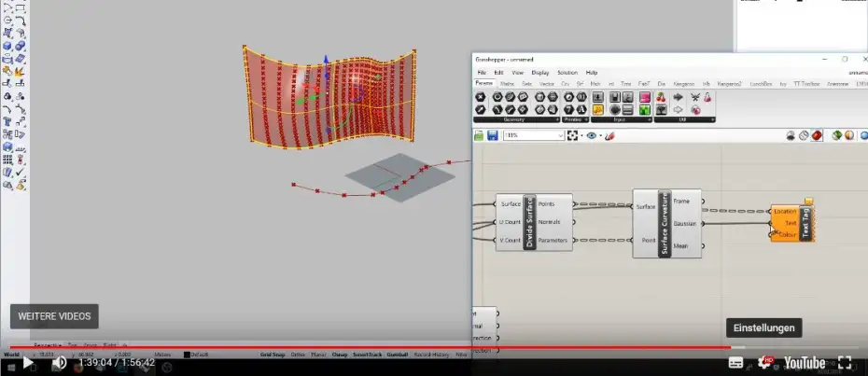This screenshot has height=376, width=868.
Task: Toggle Record History in Rhino status bar
Action: click(431, 355)
